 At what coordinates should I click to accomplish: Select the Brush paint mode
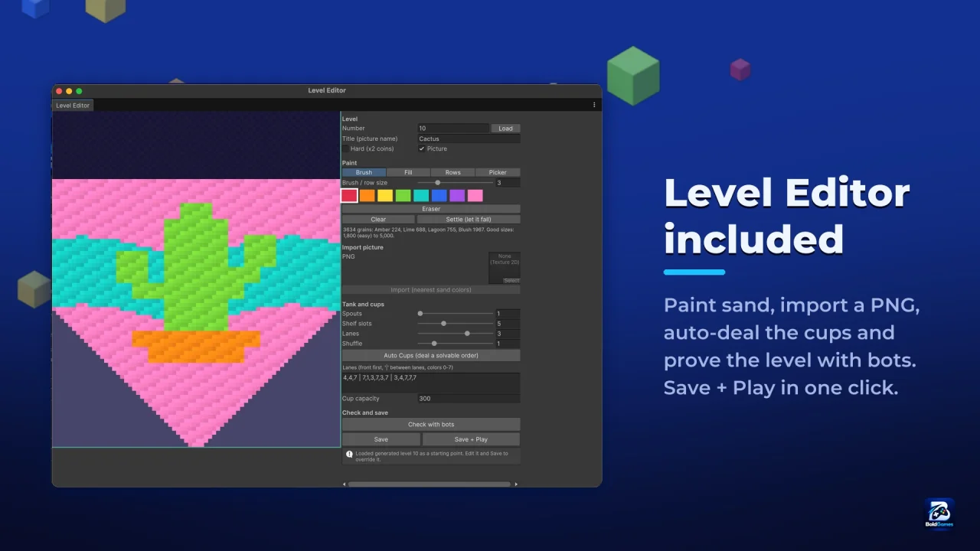pos(364,172)
